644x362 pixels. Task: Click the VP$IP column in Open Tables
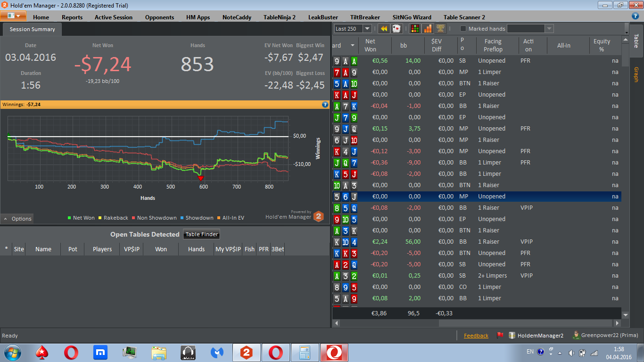132,249
